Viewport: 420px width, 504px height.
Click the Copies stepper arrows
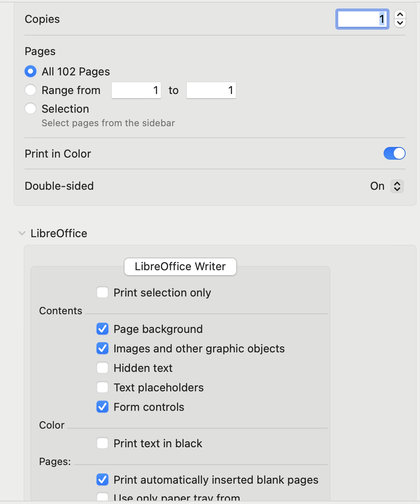pos(400,19)
